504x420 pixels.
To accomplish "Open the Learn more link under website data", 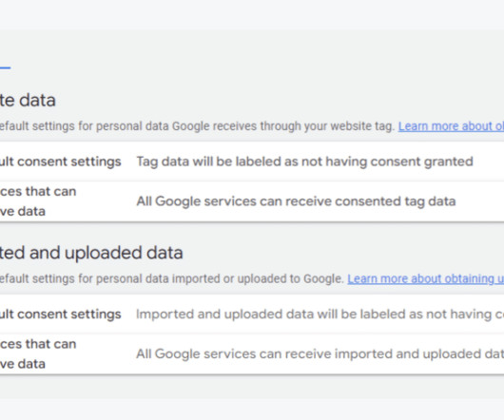I will 451,126.
